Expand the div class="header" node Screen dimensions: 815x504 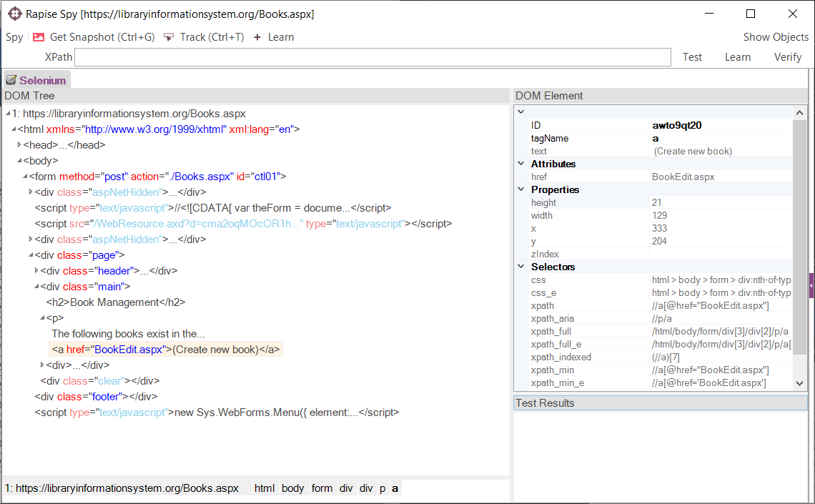tap(36, 271)
